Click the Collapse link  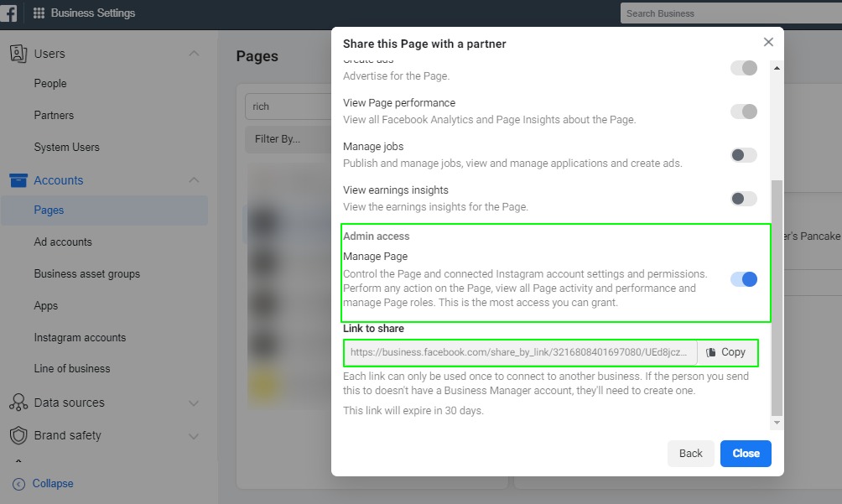(53, 484)
